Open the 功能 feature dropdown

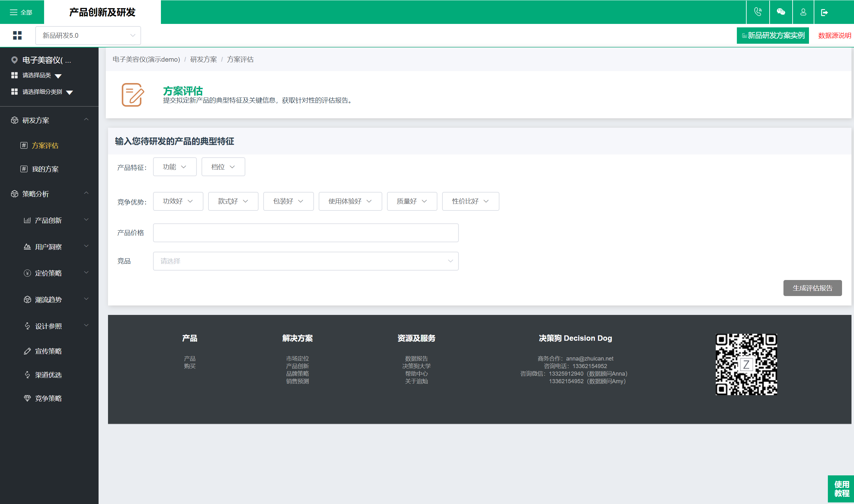click(175, 167)
